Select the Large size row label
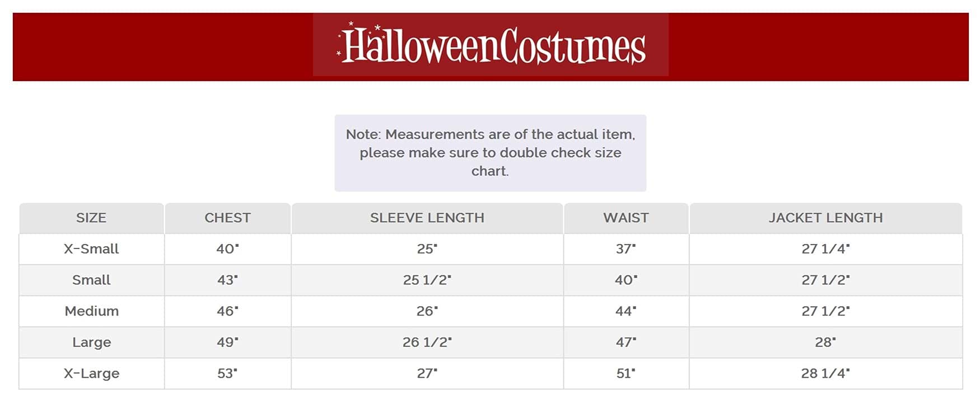This screenshot has height=408, width=980. point(91,342)
